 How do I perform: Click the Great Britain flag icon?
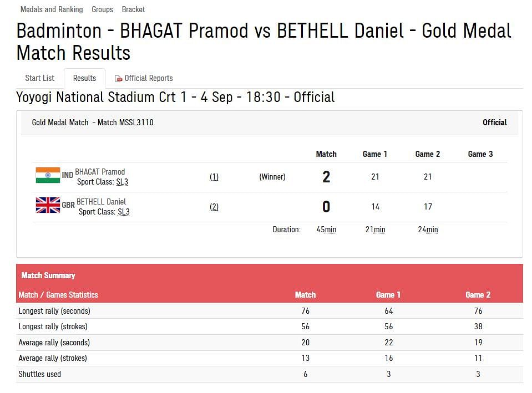pyautogui.click(x=48, y=205)
